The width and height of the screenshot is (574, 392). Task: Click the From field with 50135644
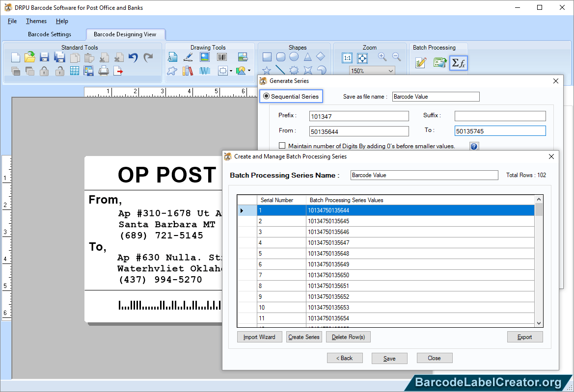[x=359, y=131]
